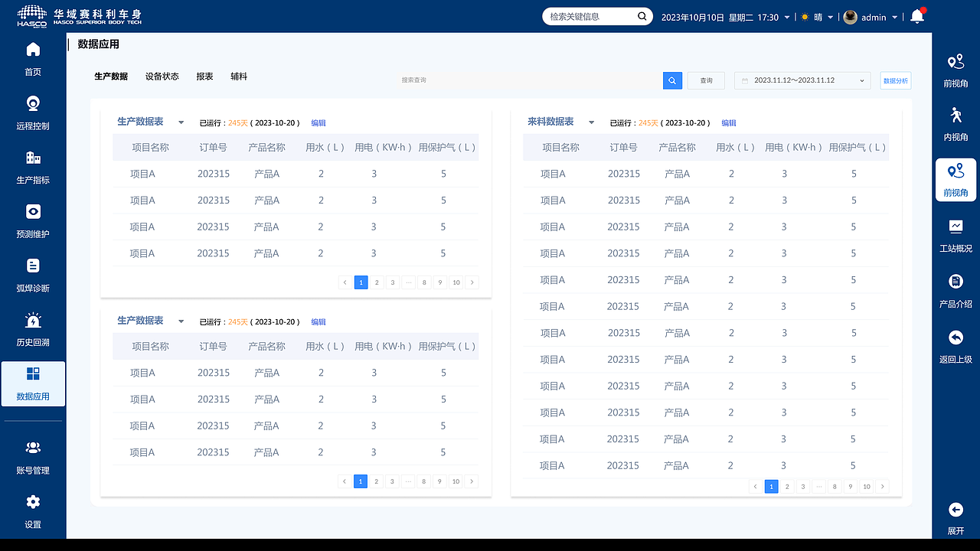Open 远程控制 remote control
Screen dimensions: 980x551
(33, 112)
